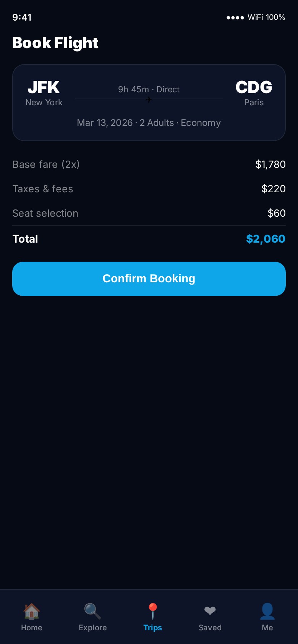Open Explore magnifying glass icon

click(92, 611)
